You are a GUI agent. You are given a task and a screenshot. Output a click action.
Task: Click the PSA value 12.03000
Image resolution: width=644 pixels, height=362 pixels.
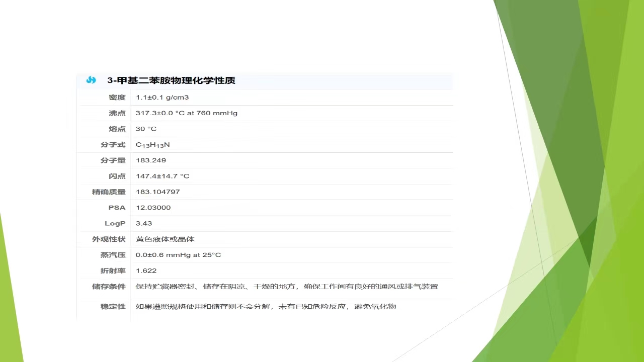click(153, 208)
